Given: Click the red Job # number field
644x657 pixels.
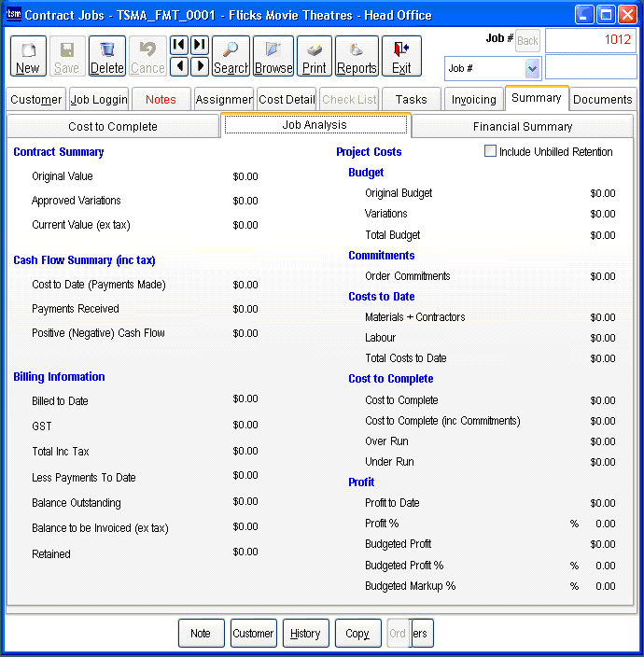Looking at the screenshot, I should pyautogui.click(x=591, y=40).
